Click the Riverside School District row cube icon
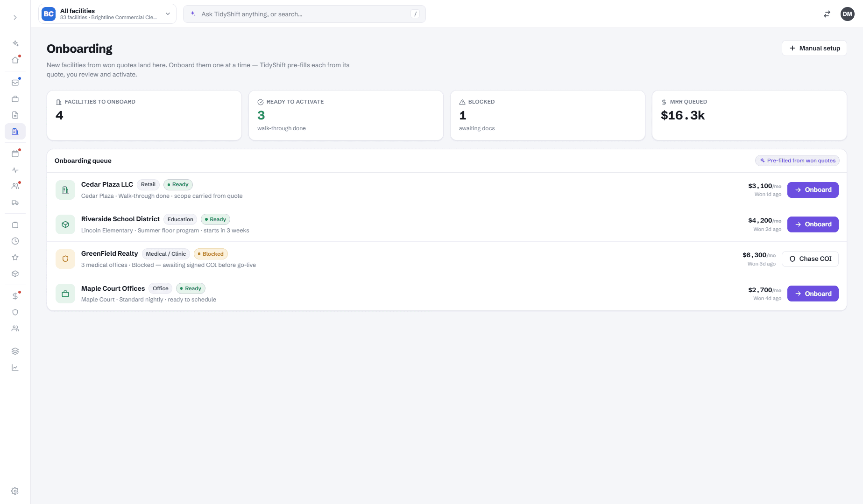This screenshot has width=863, height=504. coord(65,224)
